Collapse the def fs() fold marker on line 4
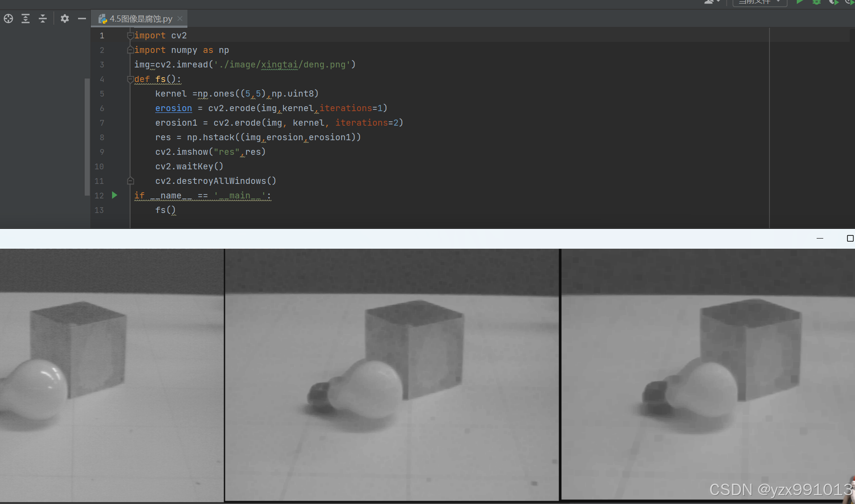This screenshot has width=855, height=504. point(130,79)
